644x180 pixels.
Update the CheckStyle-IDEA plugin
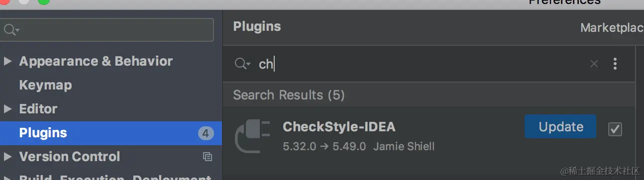click(560, 127)
